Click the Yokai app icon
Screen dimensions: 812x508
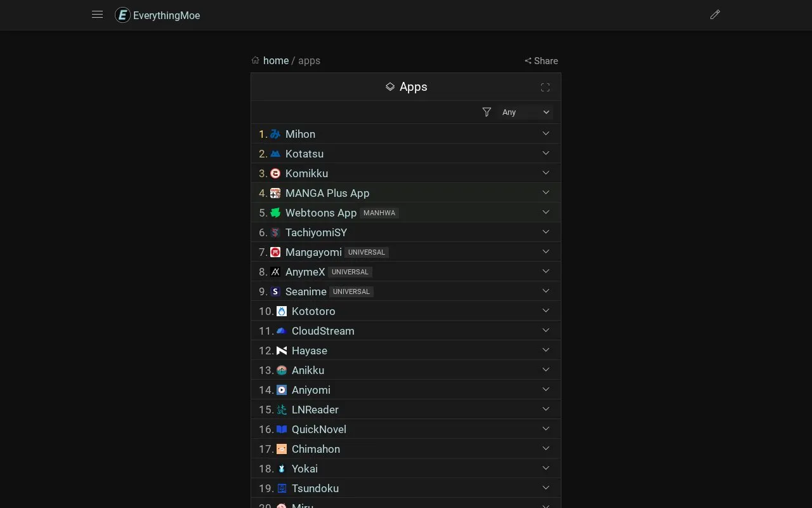pyautogui.click(x=282, y=469)
